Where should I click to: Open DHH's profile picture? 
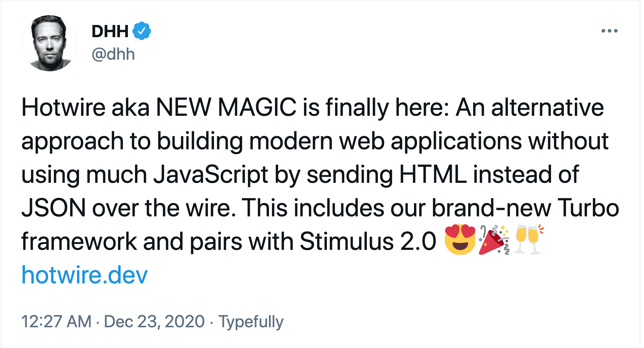(49, 43)
